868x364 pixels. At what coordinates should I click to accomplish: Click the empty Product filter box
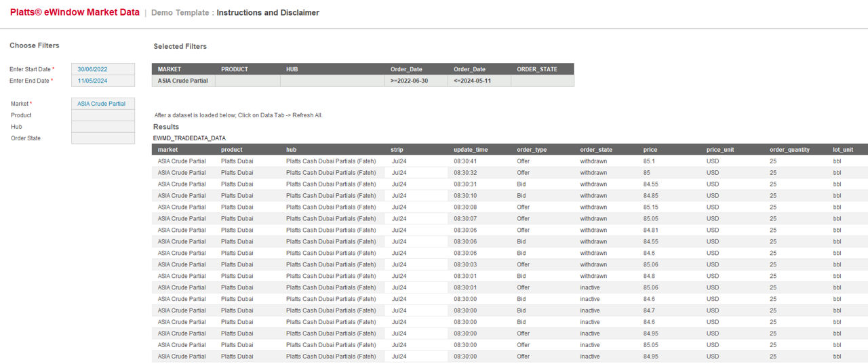coord(103,115)
